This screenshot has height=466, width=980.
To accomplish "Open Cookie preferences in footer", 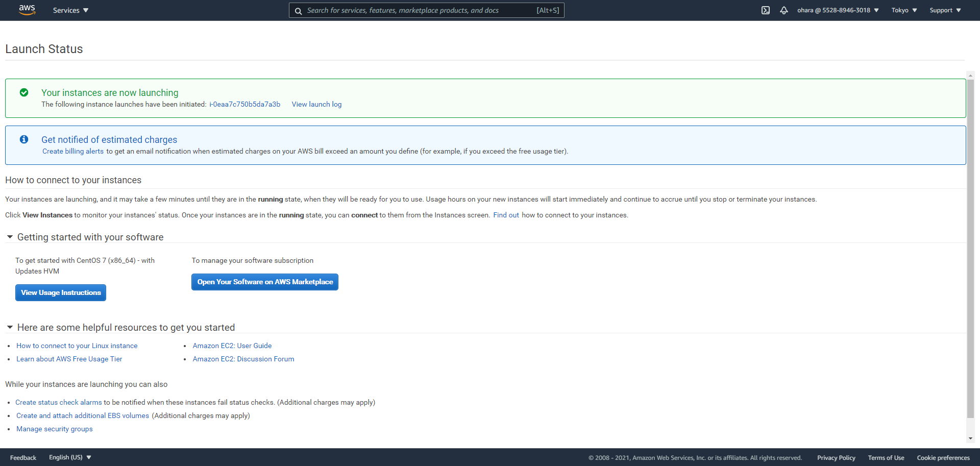I will (943, 458).
